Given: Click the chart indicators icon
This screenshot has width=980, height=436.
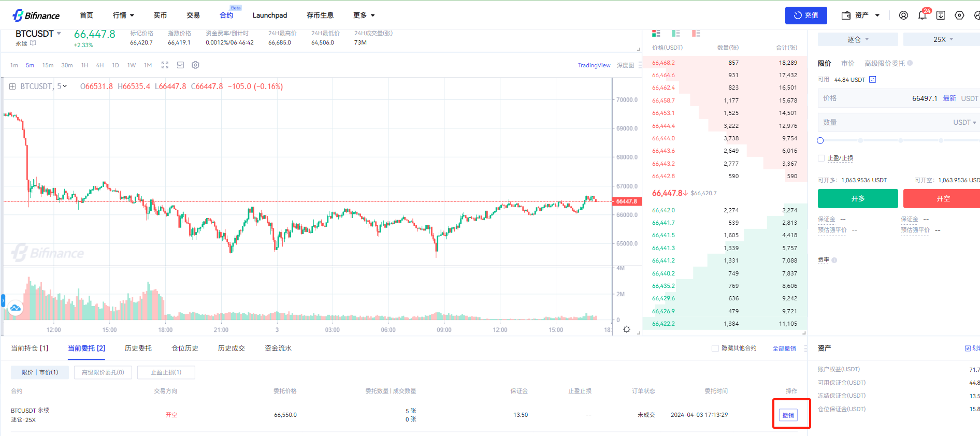Looking at the screenshot, I should 180,65.
